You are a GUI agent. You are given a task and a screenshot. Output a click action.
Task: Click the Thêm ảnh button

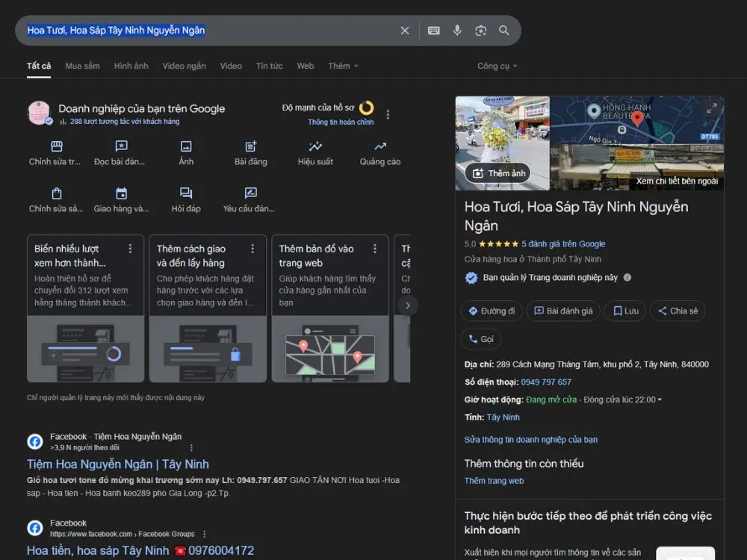point(498,173)
